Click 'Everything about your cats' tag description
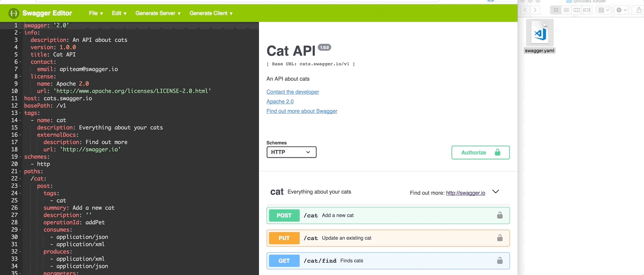The width and height of the screenshot is (644, 275). (319, 192)
